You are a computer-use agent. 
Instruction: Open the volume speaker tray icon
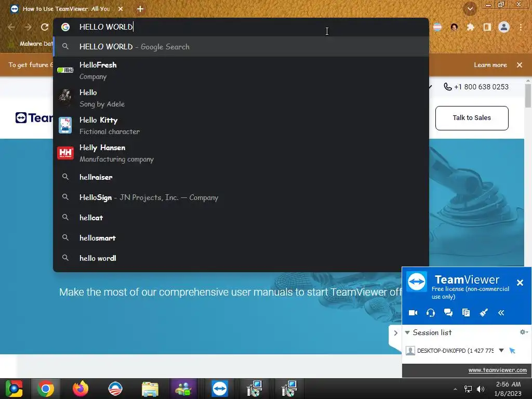(x=480, y=389)
